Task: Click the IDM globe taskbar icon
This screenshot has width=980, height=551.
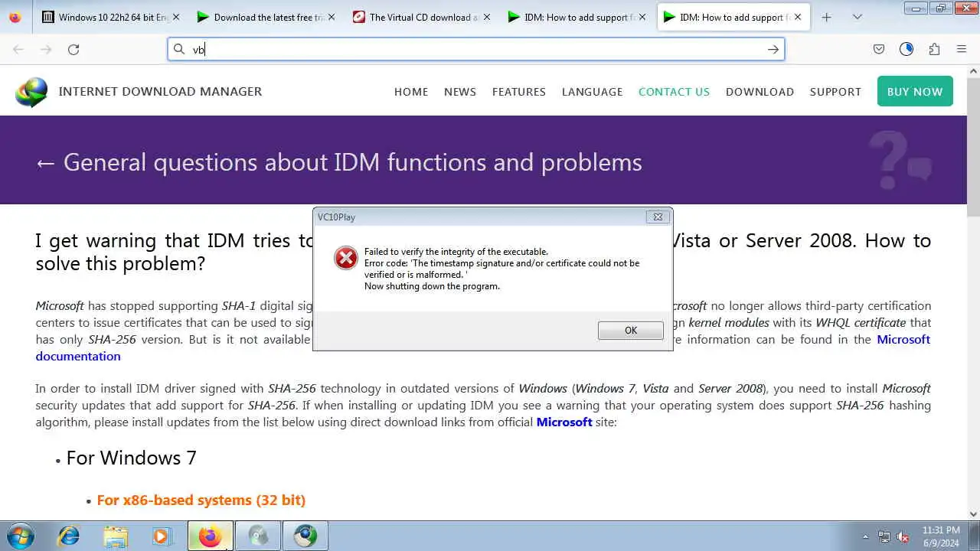Action: click(x=305, y=536)
